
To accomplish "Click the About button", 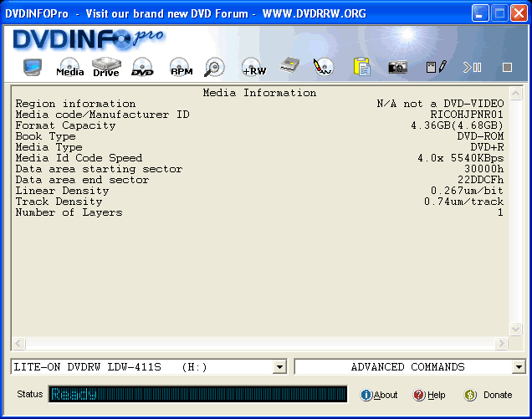I will click(379, 395).
